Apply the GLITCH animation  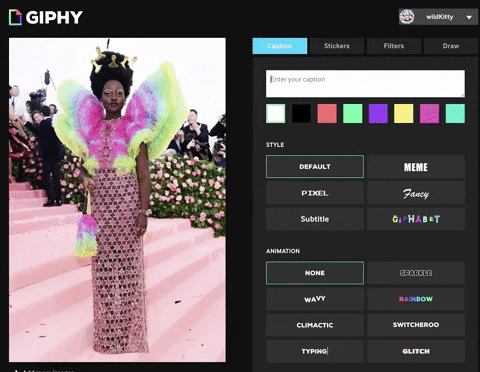(416, 351)
